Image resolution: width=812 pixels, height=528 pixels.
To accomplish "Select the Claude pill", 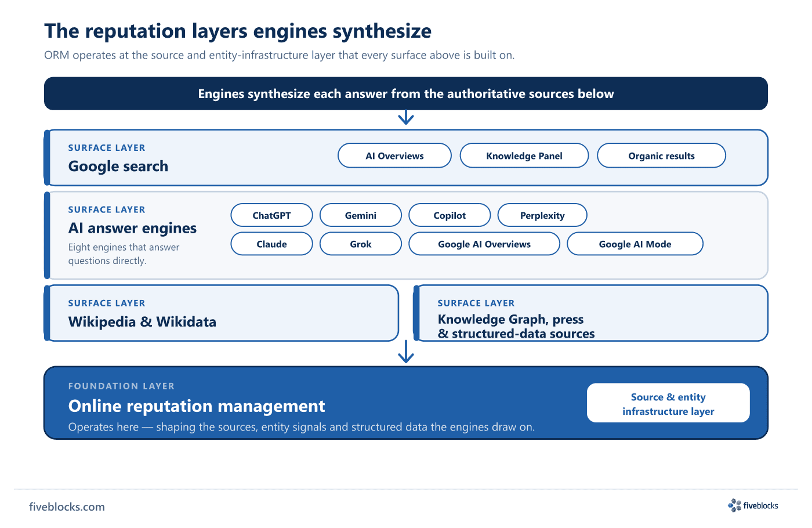I will click(271, 244).
